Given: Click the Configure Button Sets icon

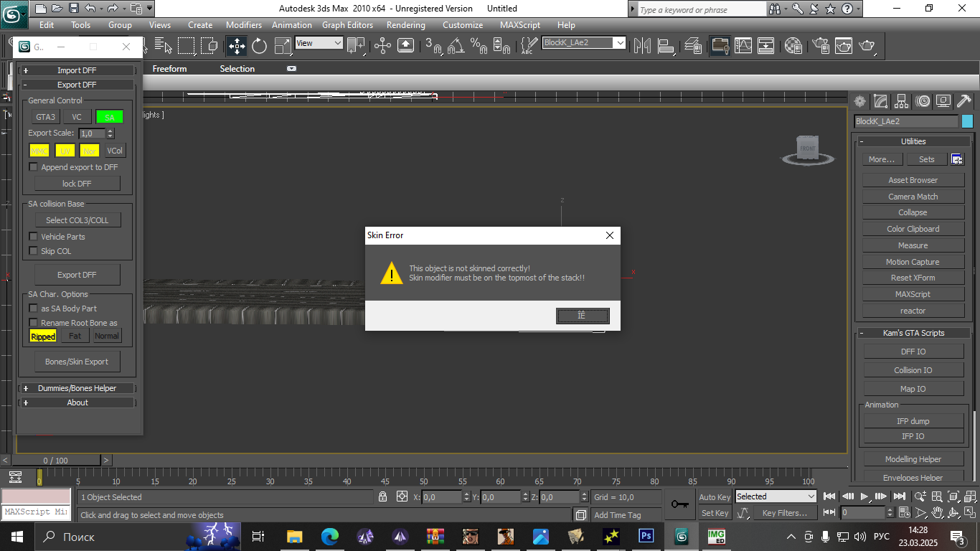Looking at the screenshot, I should click(957, 159).
